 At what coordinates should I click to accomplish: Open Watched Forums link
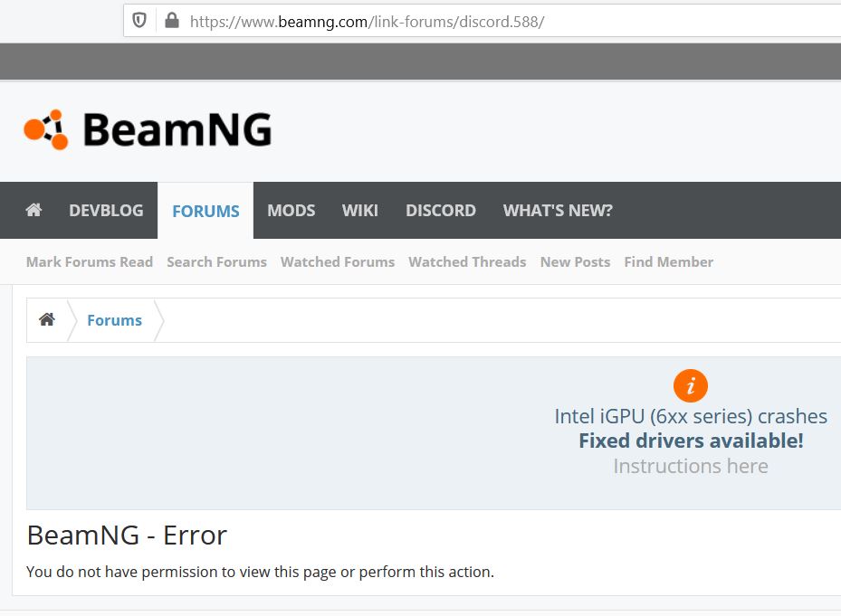[x=338, y=261]
